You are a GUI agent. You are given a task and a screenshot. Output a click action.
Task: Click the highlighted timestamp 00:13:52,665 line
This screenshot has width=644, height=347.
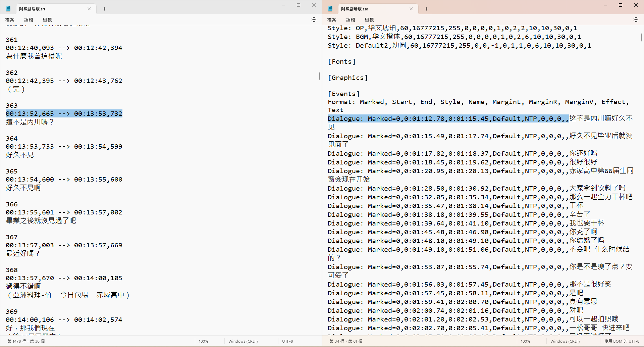click(64, 113)
